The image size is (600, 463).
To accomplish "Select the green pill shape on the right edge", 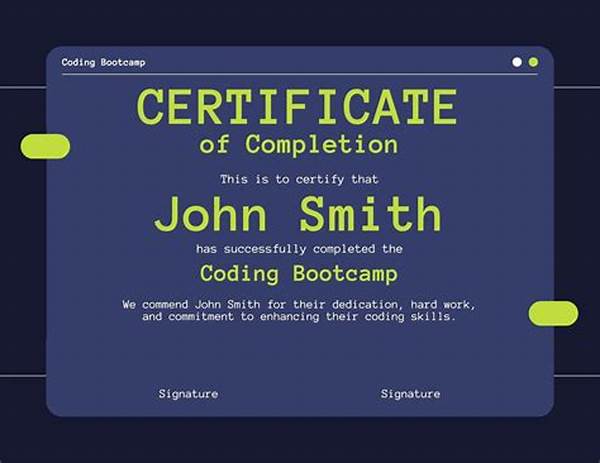I will pyautogui.click(x=553, y=313).
